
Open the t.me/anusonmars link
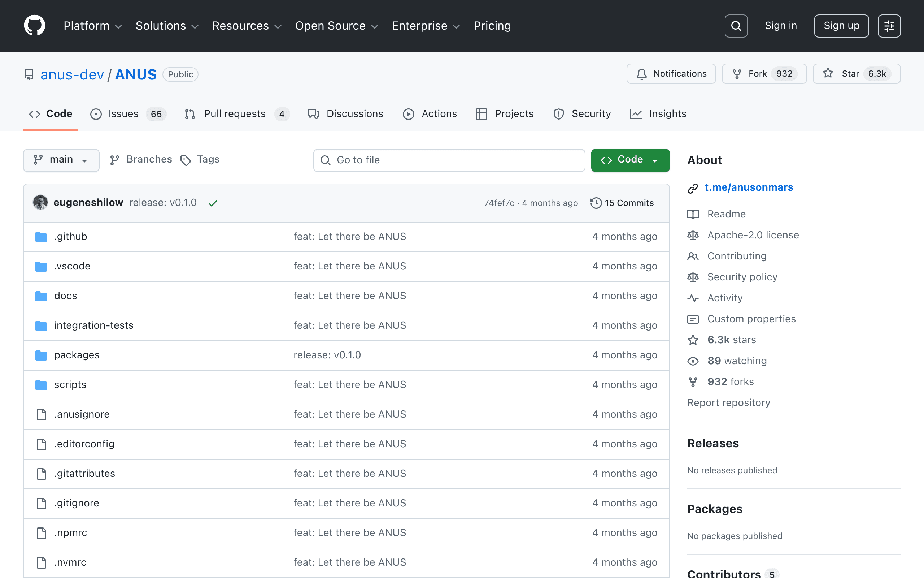click(x=749, y=187)
